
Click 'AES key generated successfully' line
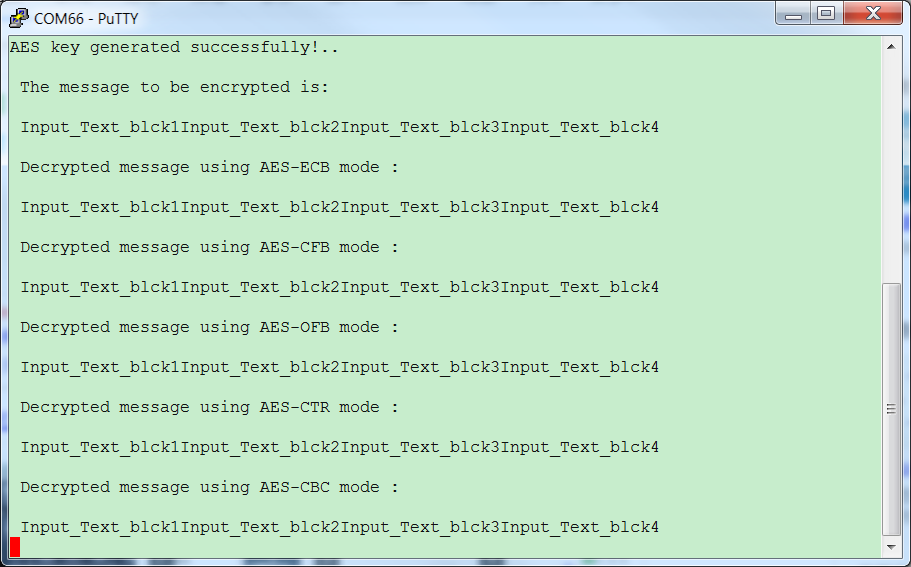point(174,47)
